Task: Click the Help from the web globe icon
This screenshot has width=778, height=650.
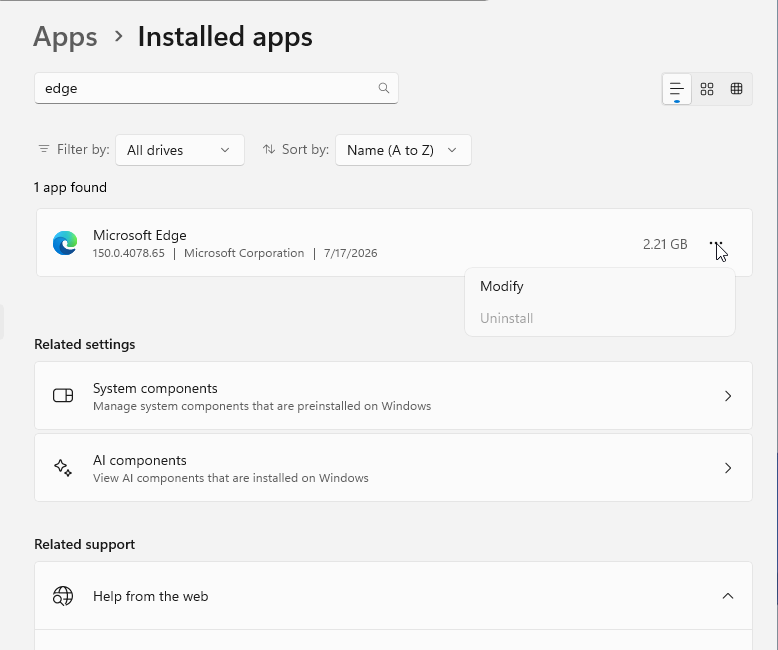Action: point(63,596)
